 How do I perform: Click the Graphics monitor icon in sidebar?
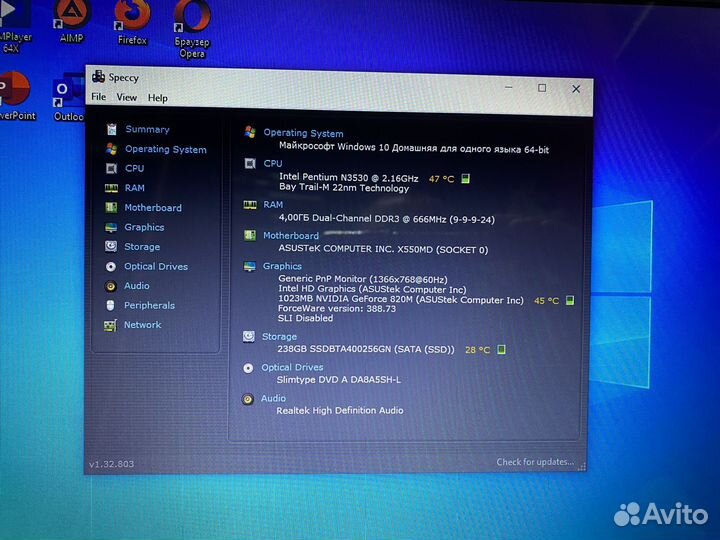click(111, 227)
